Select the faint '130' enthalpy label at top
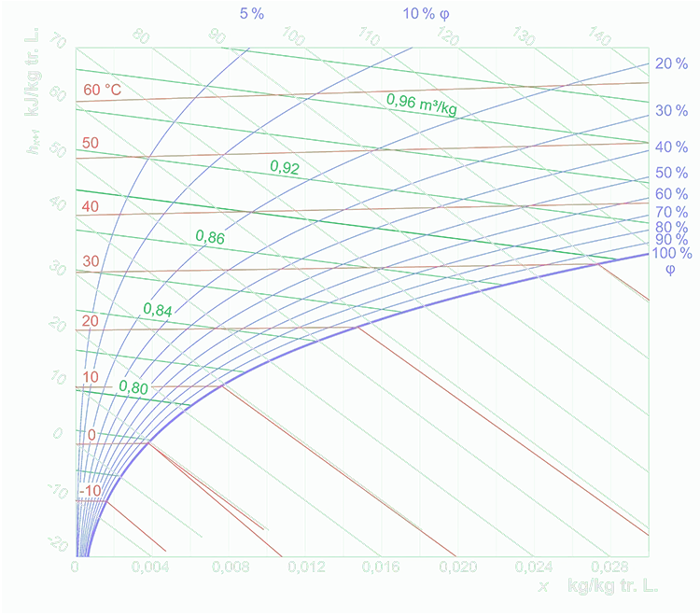The image size is (700, 616). 524,35
